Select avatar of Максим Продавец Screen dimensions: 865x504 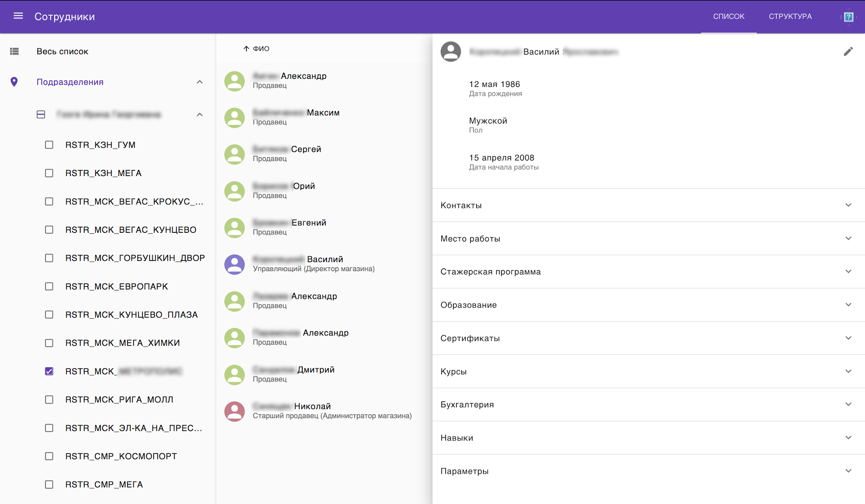[x=235, y=118]
